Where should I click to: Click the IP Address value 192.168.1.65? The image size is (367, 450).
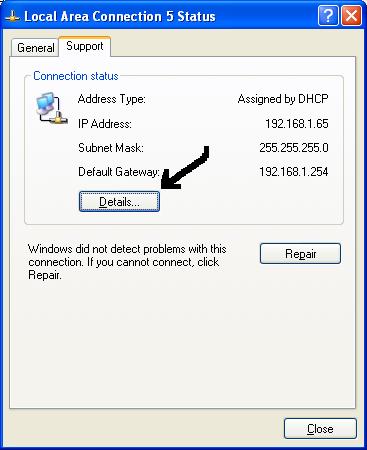coord(297,124)
